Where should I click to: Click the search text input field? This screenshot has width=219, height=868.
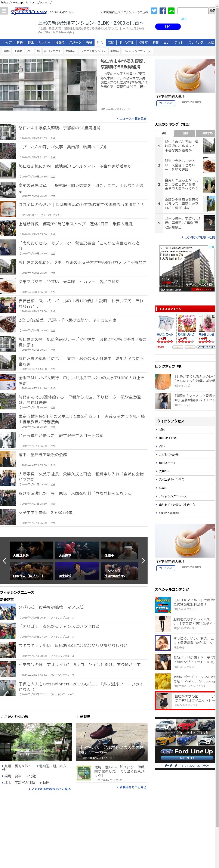pyautogui.click(x=193, y=11)
